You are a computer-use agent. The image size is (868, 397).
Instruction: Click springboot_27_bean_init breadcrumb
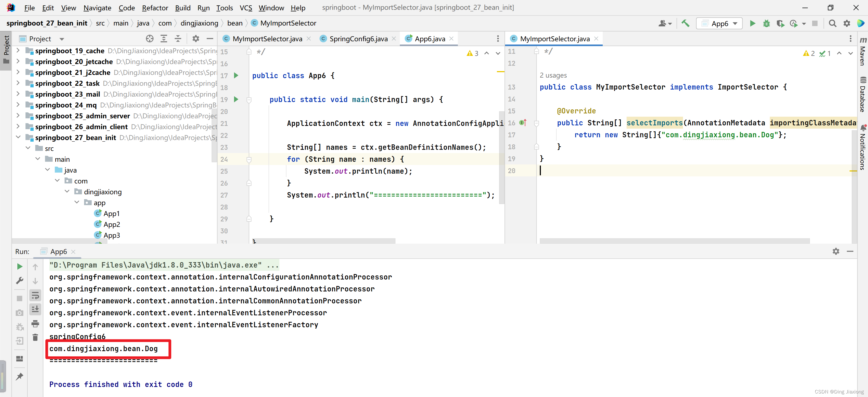tap(47, 23)
